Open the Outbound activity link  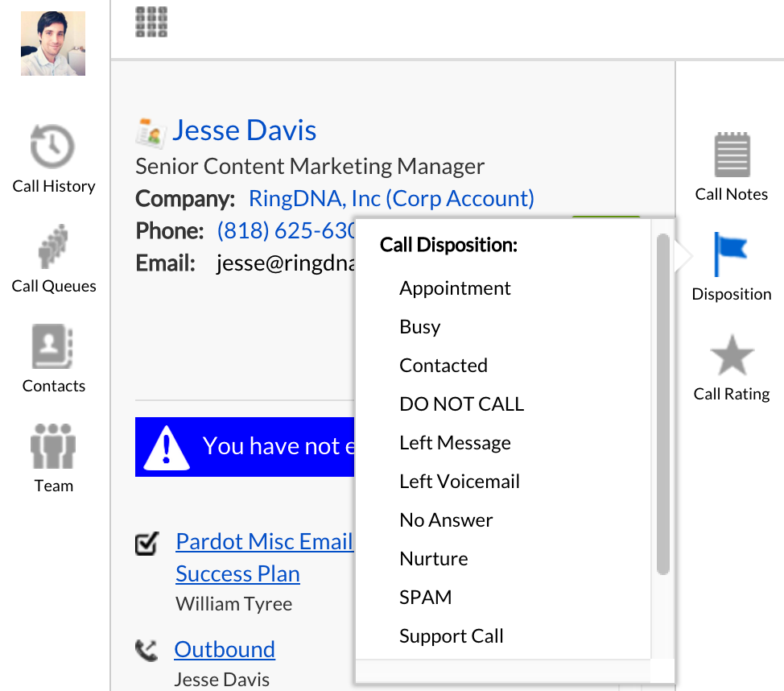click(225, 649)
